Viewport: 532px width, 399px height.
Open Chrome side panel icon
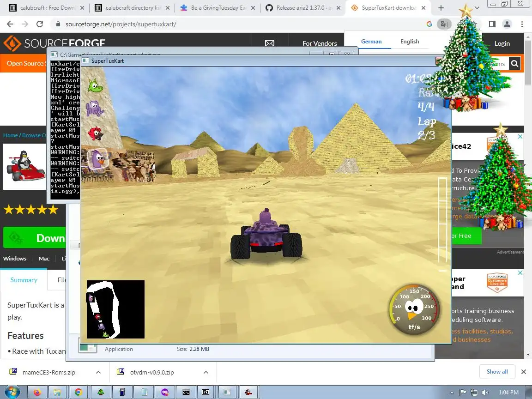[x=492, y=24]
